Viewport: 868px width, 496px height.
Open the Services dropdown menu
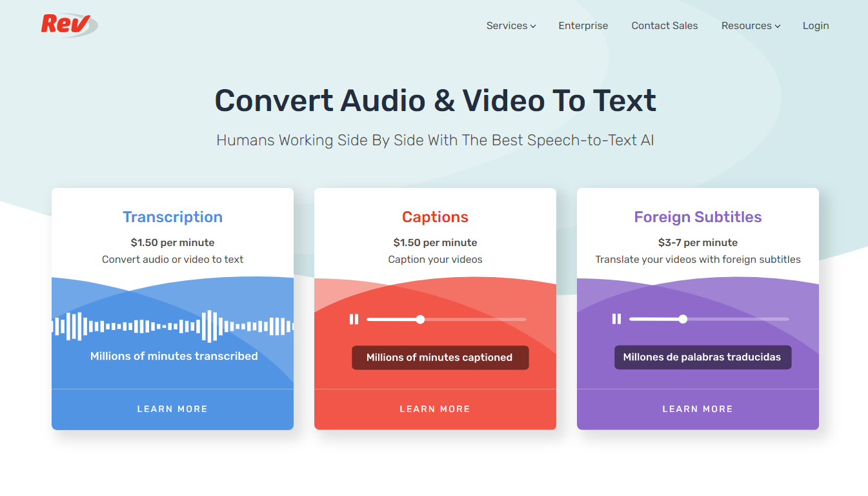(511, 26)
